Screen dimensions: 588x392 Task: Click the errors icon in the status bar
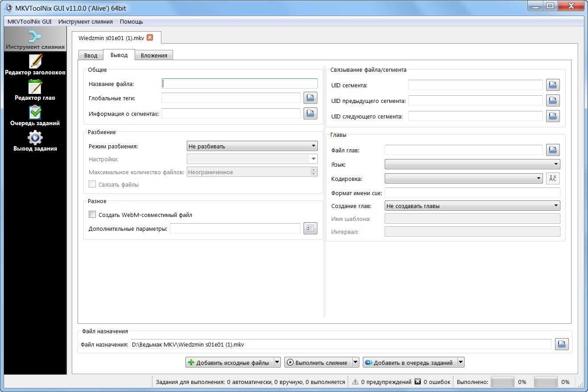click(x=418, y=382)
